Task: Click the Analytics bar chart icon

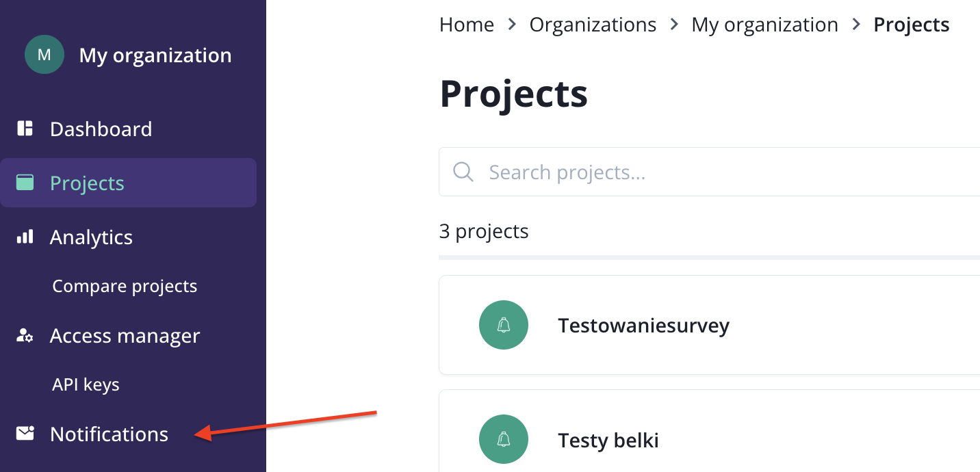Action: [x=25, y=237]
